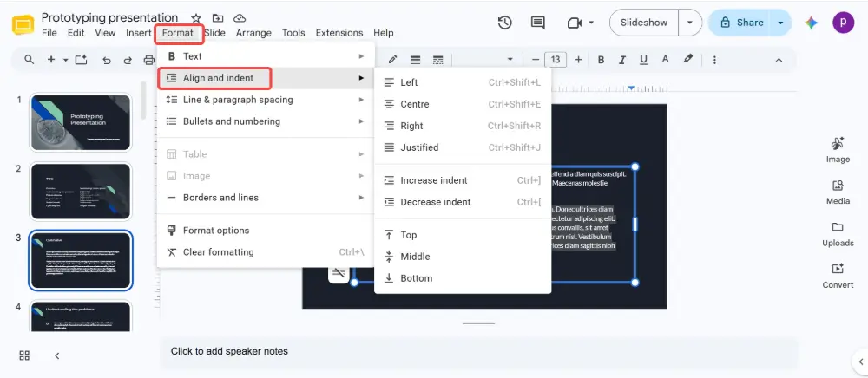
Task: Click the undo arrow in toolbar
Action: coord(107,60)
